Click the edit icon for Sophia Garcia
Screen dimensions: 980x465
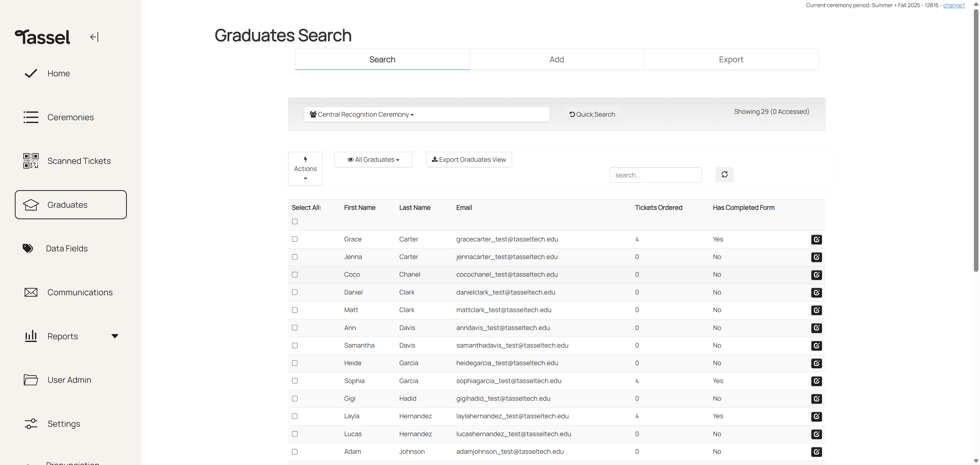(x=816, y=381)
